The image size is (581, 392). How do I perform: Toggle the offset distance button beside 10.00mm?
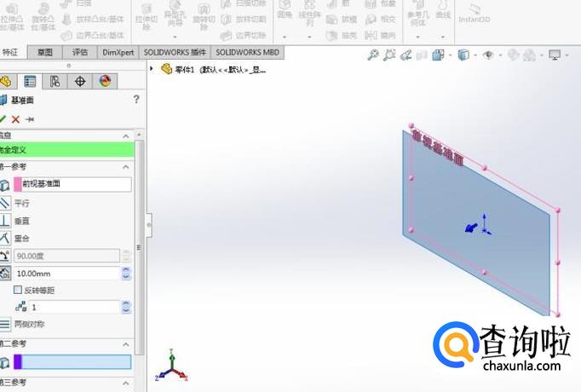pyautogui.click(x=5, y=274)
